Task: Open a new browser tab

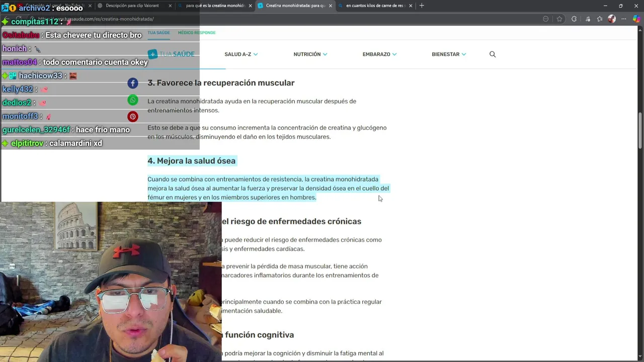Action: pos(422,6)
